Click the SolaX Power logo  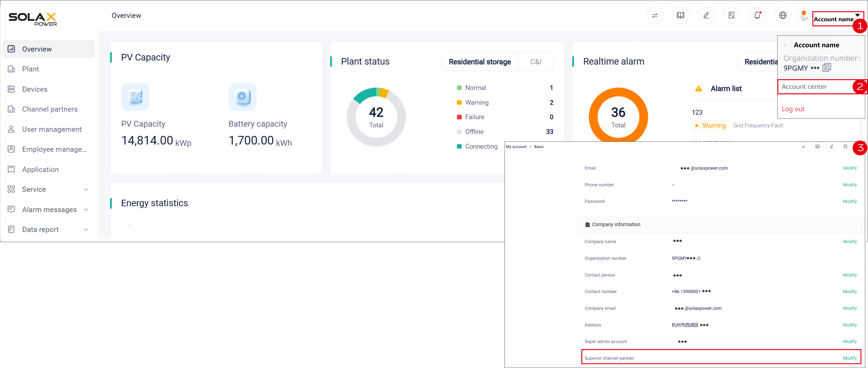(x=33, y=19)
